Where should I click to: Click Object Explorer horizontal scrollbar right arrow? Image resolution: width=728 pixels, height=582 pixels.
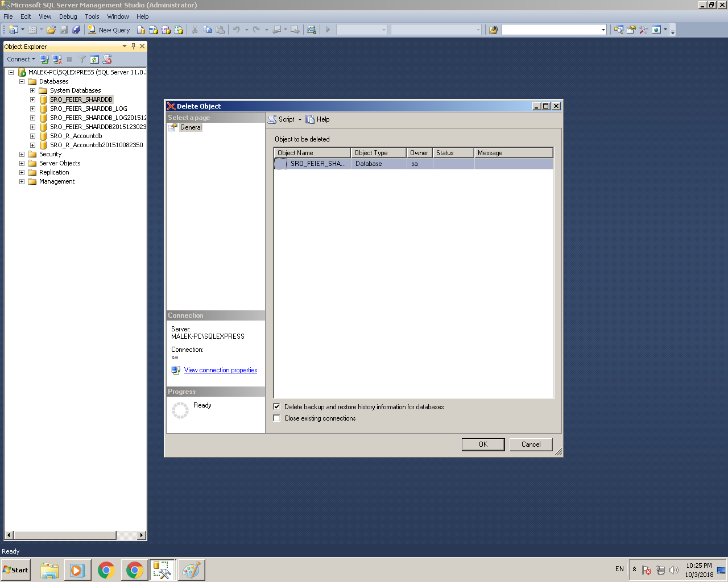[x=142, y=535]
